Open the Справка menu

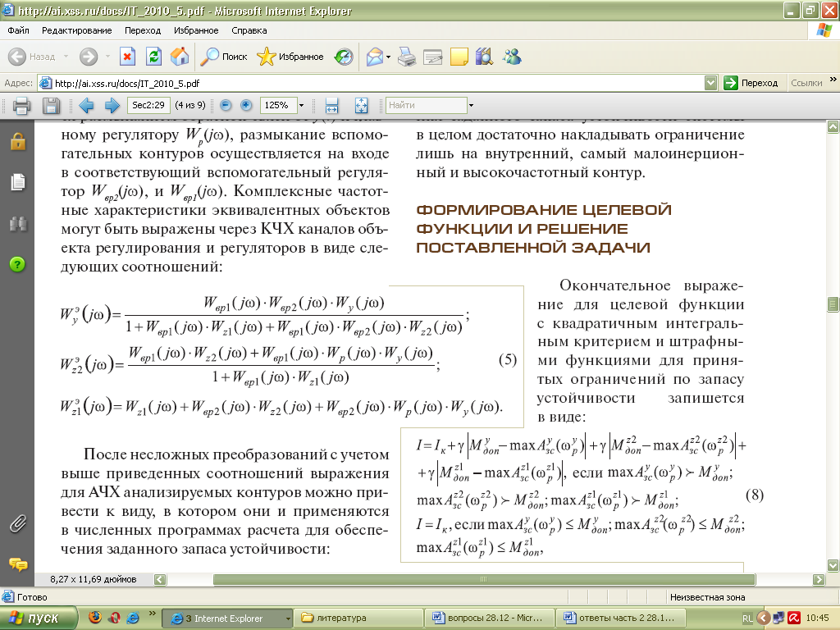249,30
